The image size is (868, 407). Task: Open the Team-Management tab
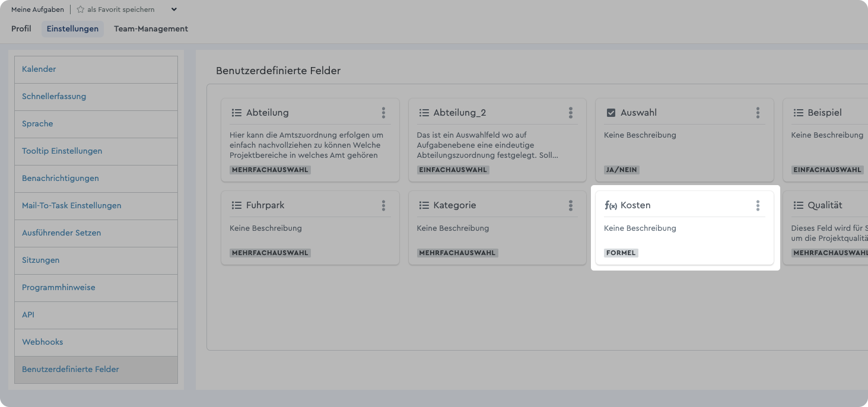click(x=151, y=28)
